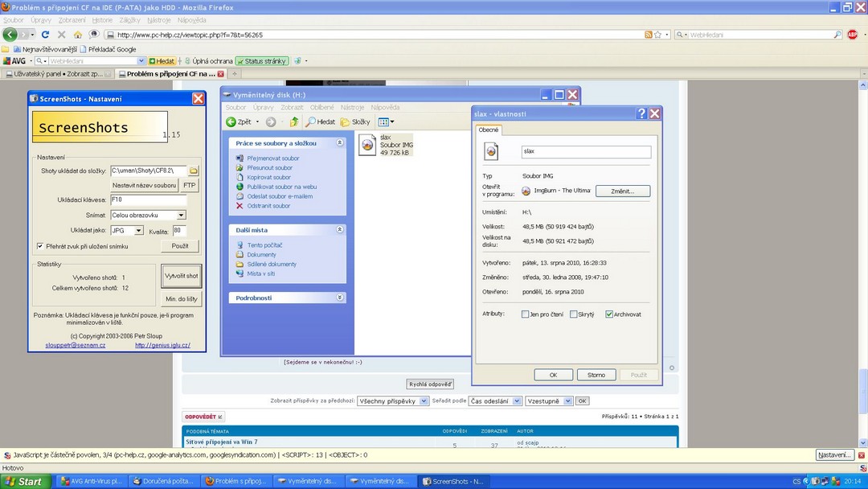This screenshot has width=868, height=489.
Task: Open Firefox Záložky menu
Action: coord(129,20)
